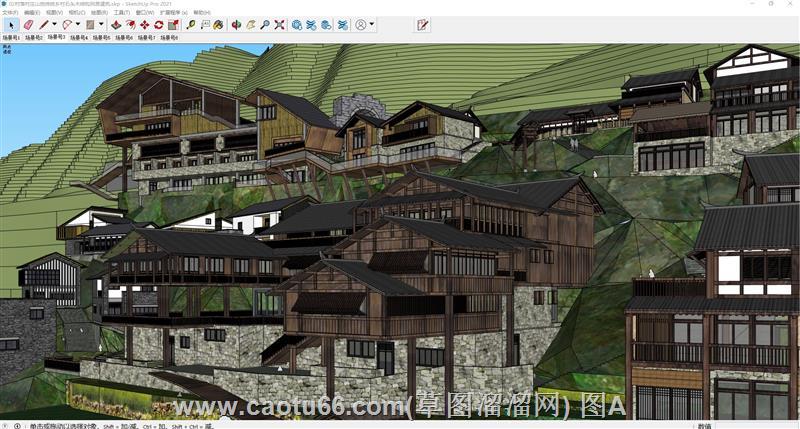This screenshot has width=800, height=429.
Task: Switch to scene tab 场景号6
Action: coord(124,38)
